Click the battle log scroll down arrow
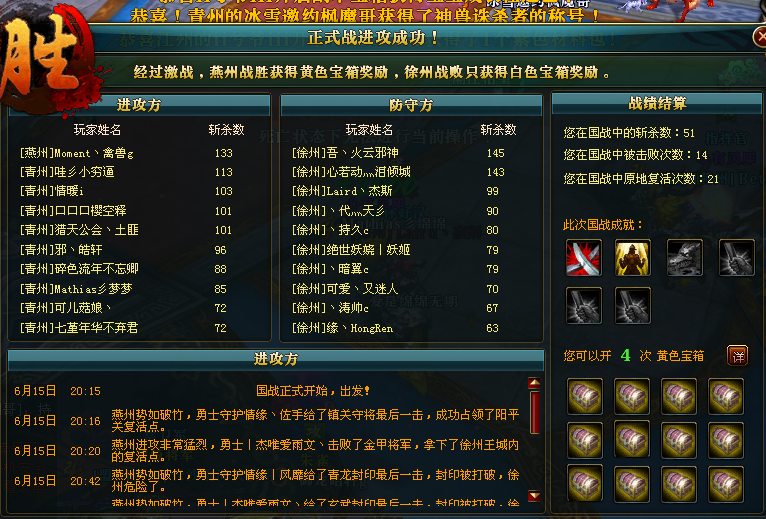The height and width of the screenshot is (519, 766). point(534,496)
